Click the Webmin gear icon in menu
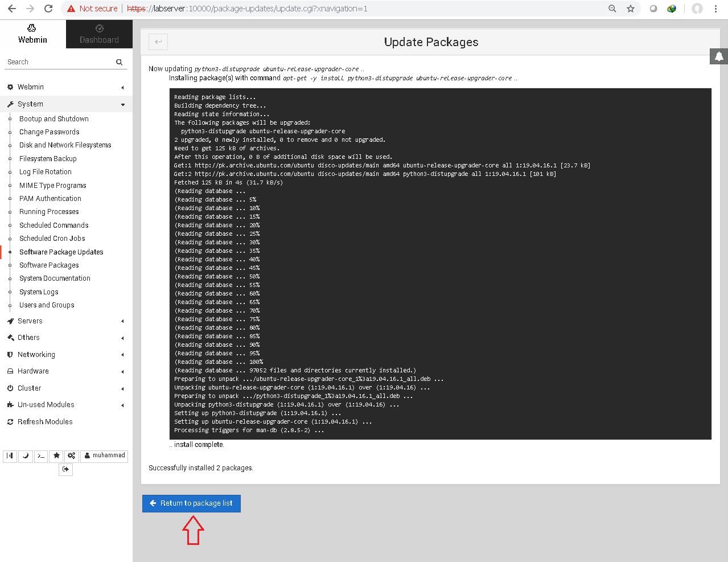 pyautogui.click(x=10, y=87)
